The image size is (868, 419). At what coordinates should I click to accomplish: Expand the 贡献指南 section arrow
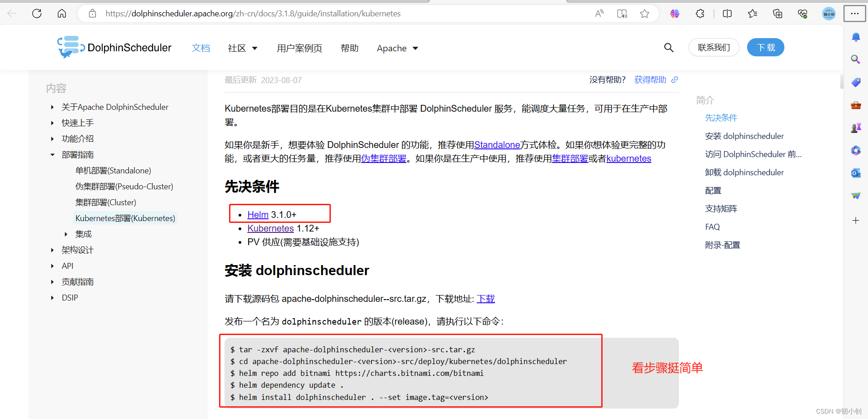pos(52,282)
